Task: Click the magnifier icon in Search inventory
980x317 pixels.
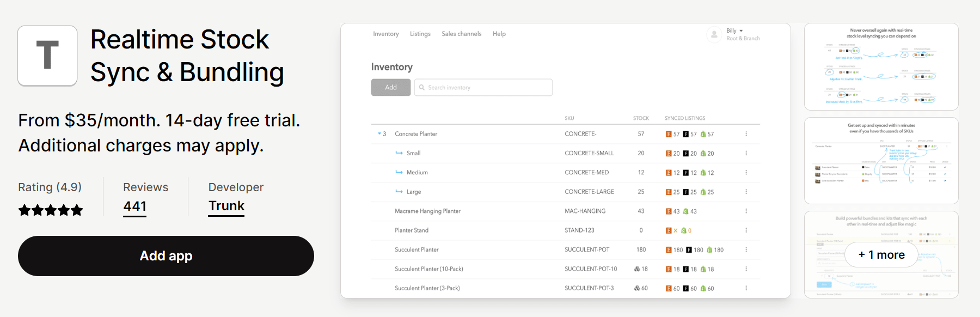Action: tap(422, 87)
